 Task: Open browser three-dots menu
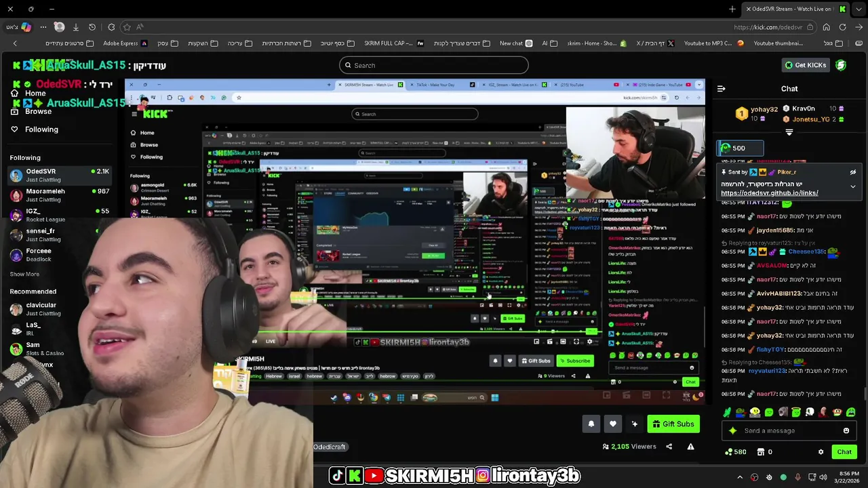pyautogui.click(x=43, y=27)
